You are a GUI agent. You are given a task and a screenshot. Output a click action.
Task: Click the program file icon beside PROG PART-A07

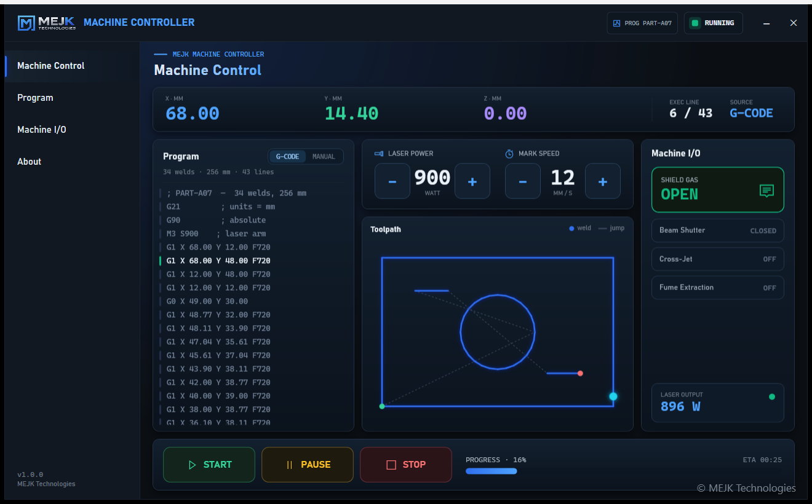tap(617, 23)
